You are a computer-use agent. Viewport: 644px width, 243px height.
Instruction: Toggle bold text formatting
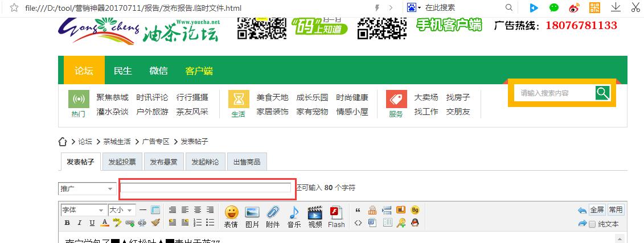[67, 223]
